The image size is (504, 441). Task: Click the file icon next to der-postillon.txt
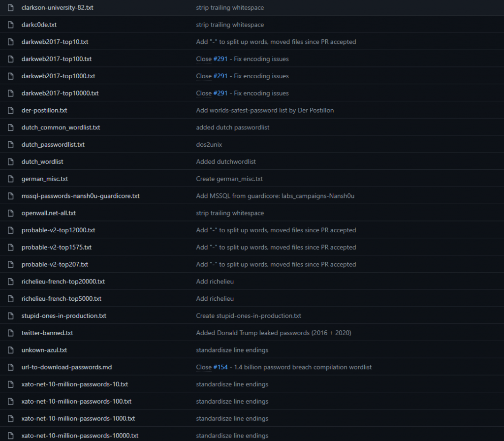pyautogui.click(x=10, y=110)
